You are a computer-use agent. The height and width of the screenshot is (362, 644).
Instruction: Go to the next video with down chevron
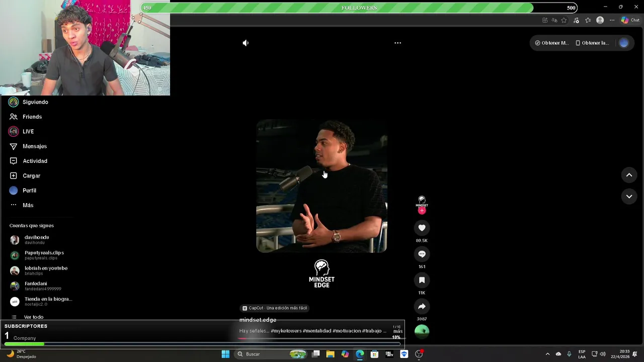(629, 197)
